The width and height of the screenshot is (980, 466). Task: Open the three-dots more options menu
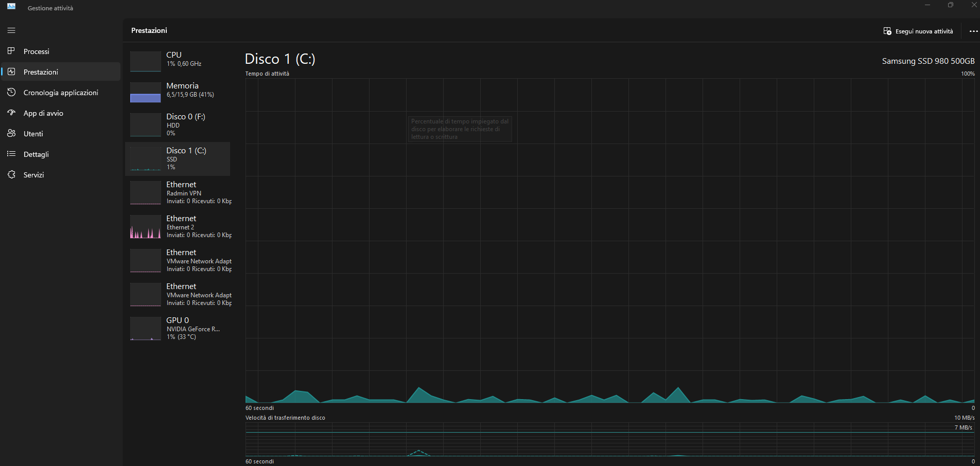(x=973, y=31)
